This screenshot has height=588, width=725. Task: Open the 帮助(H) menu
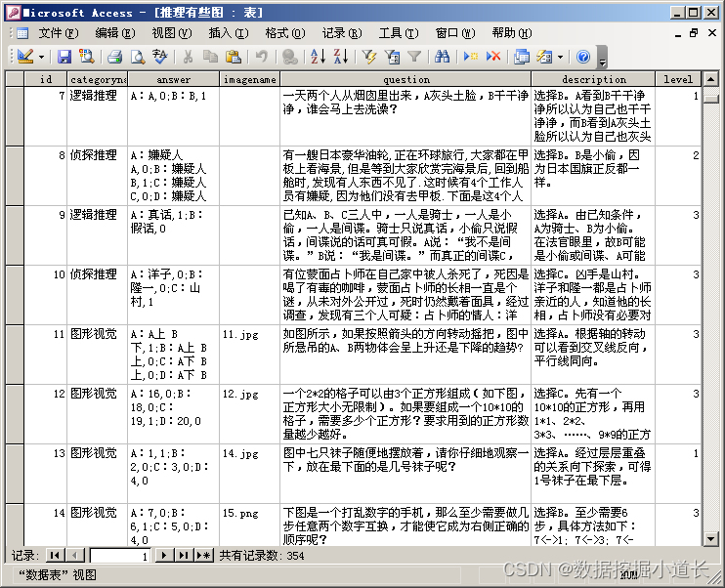(x=512, y=33)
